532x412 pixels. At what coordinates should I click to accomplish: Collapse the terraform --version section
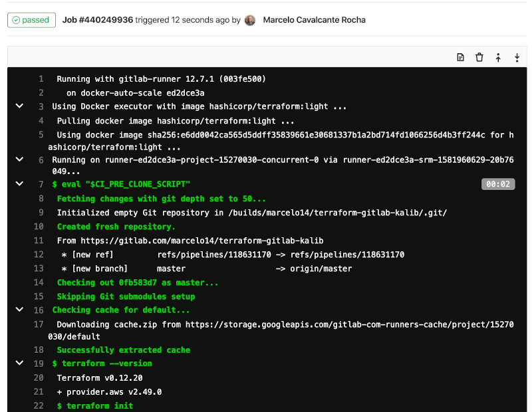(x=19, y=363)
